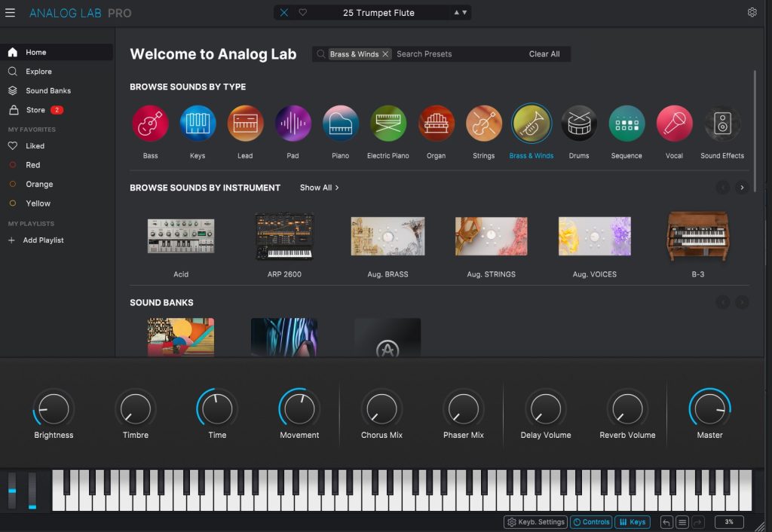The image size is (772, 532).
Task: Click the Brightness knob
Action: point(54,409)
